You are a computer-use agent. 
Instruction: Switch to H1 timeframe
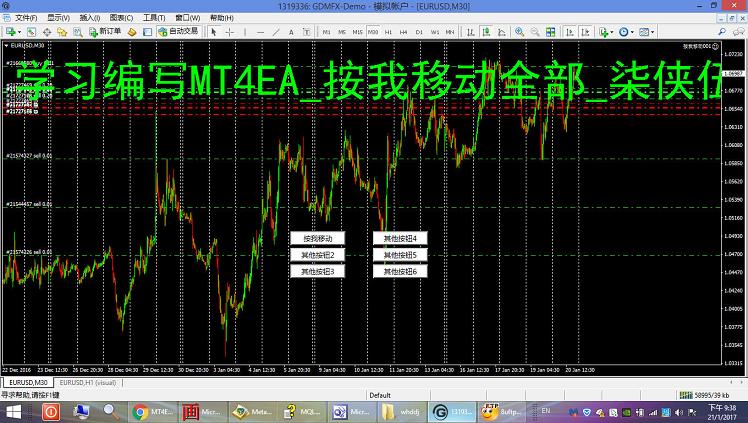click(388, 32)
